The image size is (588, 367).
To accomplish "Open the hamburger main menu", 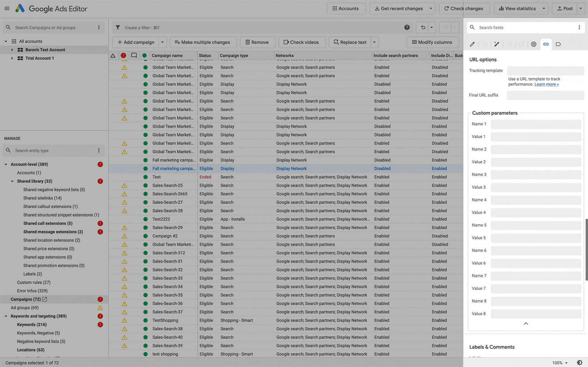I will [x=7, y=8].
